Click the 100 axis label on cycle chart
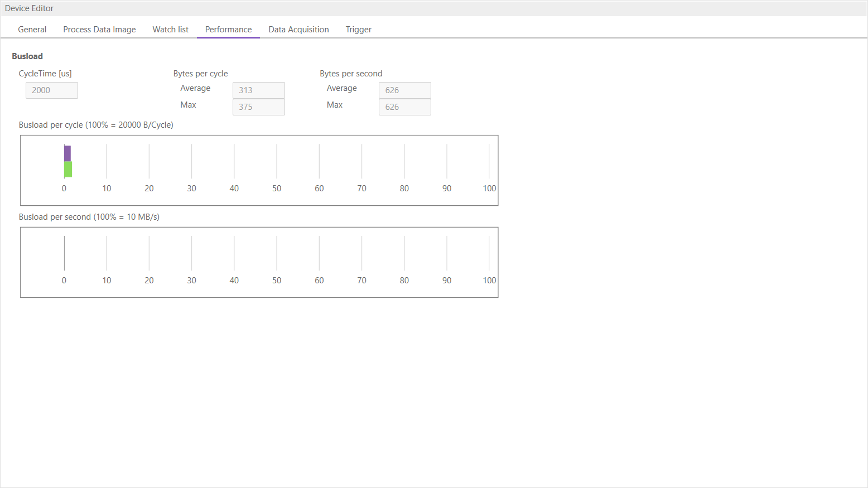 coord(489,188)
